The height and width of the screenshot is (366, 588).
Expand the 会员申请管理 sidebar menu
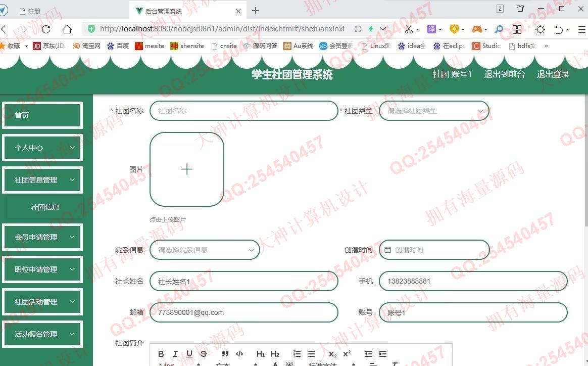click(x=42, y=237)
